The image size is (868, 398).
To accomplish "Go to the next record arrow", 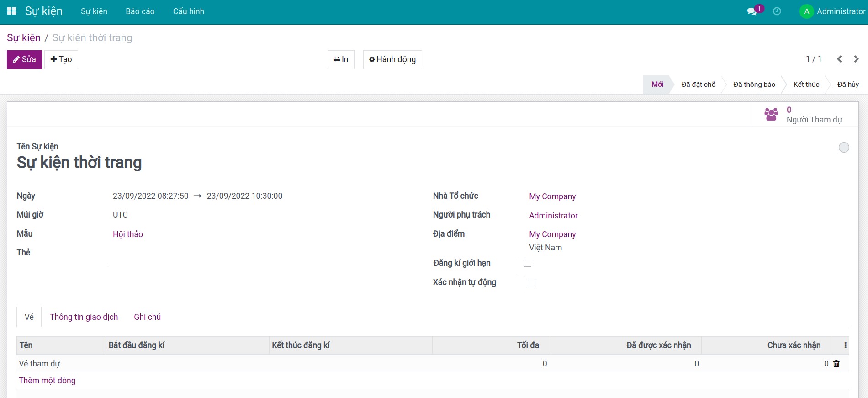I will tap(856, 59).
